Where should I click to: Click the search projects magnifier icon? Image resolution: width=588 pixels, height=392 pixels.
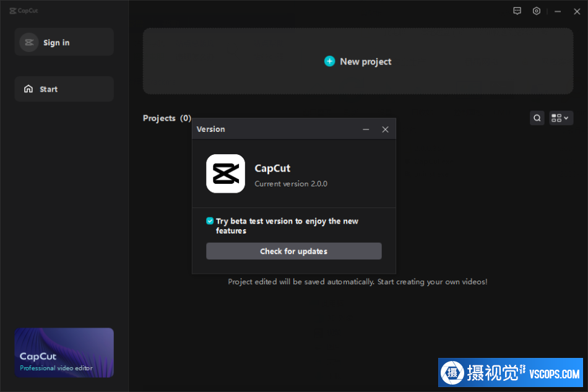[537, 118]
